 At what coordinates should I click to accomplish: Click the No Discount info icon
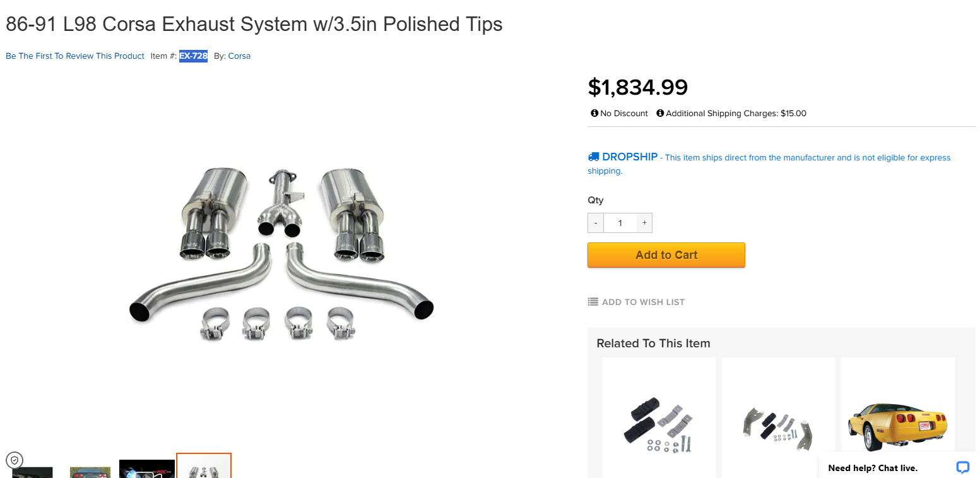(594, 114)
